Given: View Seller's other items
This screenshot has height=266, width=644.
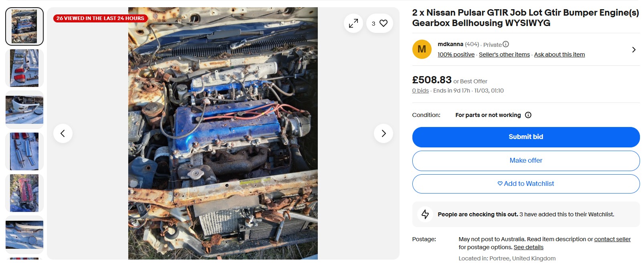Looking at the screenshot, I should click(504, 55).
